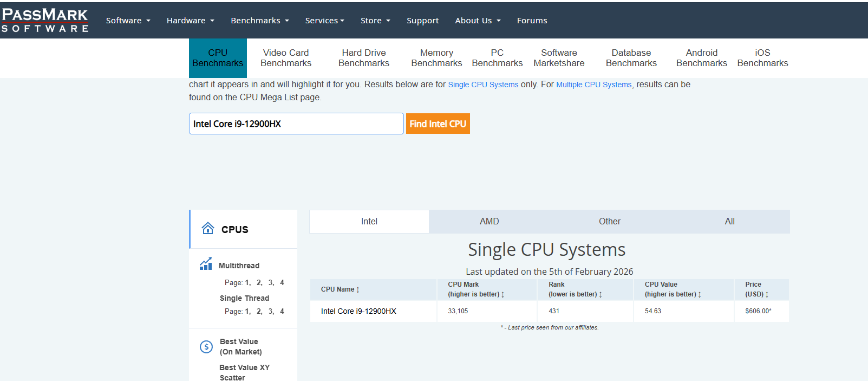The width and height of the screenshot is (868, 381).
Task: Click the CPU search text field
Action: [296, 124]
